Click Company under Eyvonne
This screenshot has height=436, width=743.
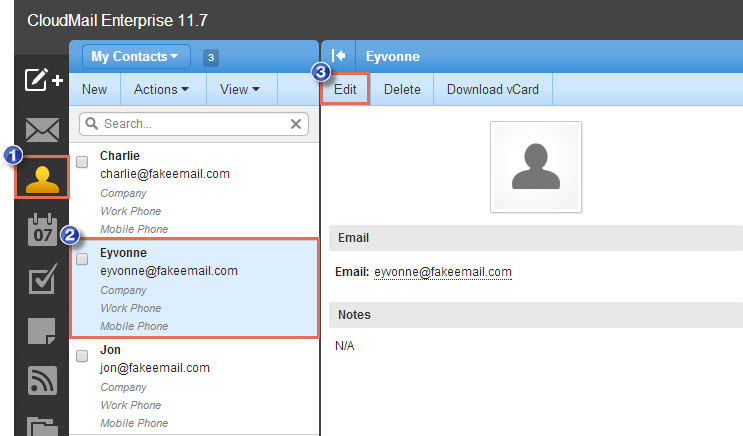(123, 290)
